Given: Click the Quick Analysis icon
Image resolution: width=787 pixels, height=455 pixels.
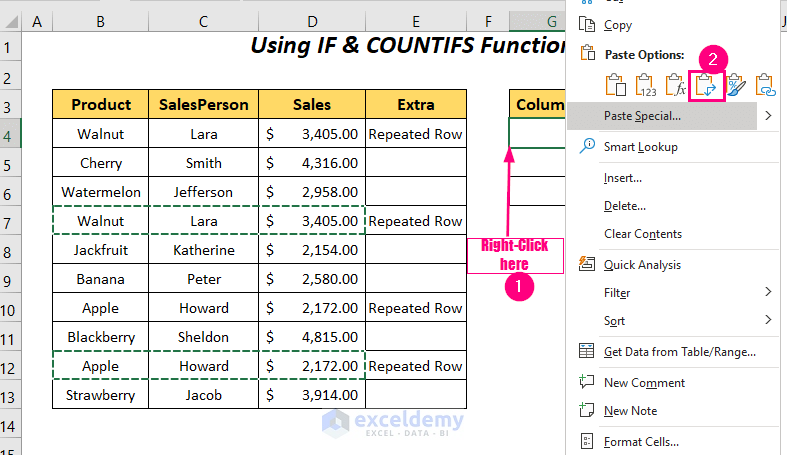Looking at the screenshot, I should (587, 265).
